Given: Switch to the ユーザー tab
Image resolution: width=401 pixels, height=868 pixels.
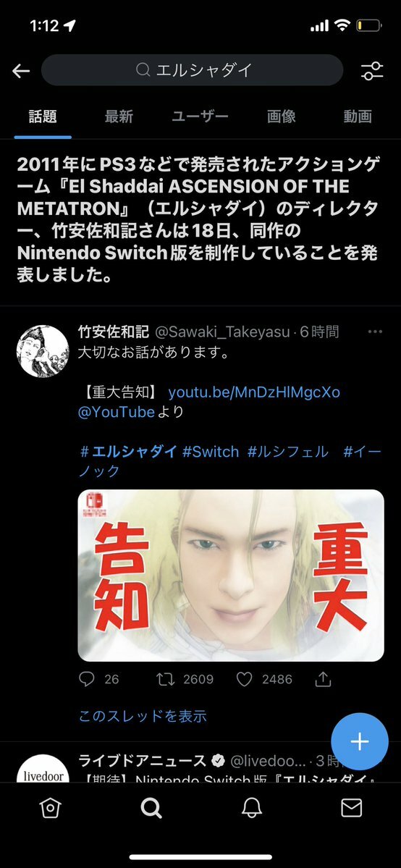Looking at the screenshot, I should point(200,117).
